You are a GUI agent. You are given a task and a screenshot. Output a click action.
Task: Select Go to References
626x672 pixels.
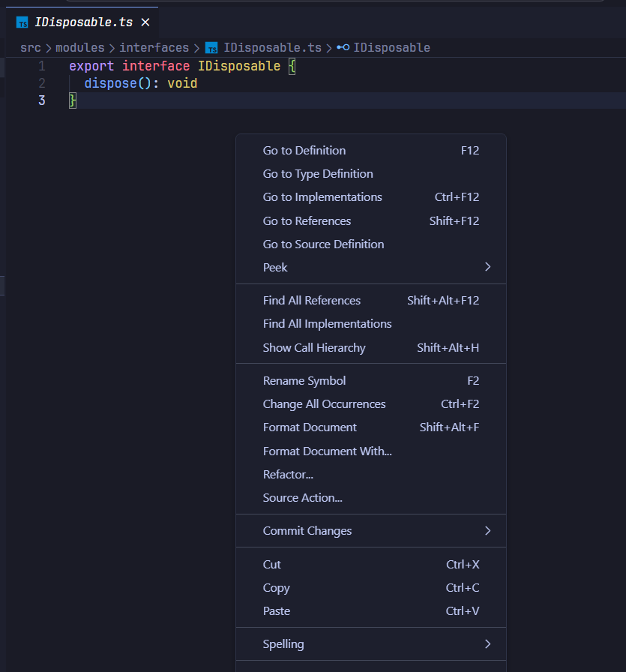click(x=371, y=220)
